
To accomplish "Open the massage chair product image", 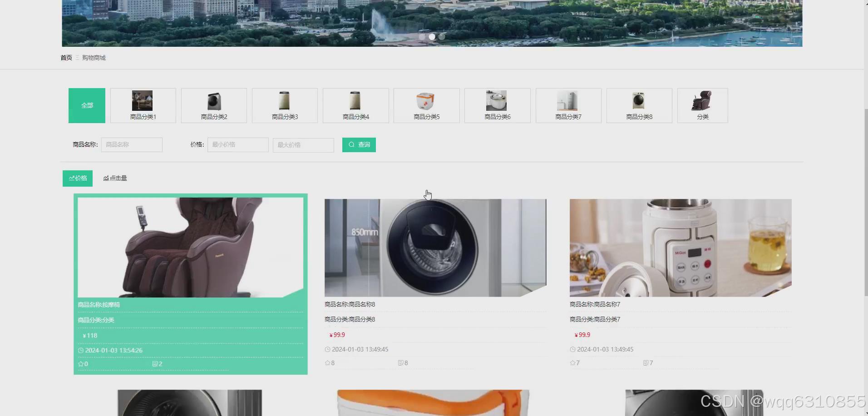I will tap(191, 248).
